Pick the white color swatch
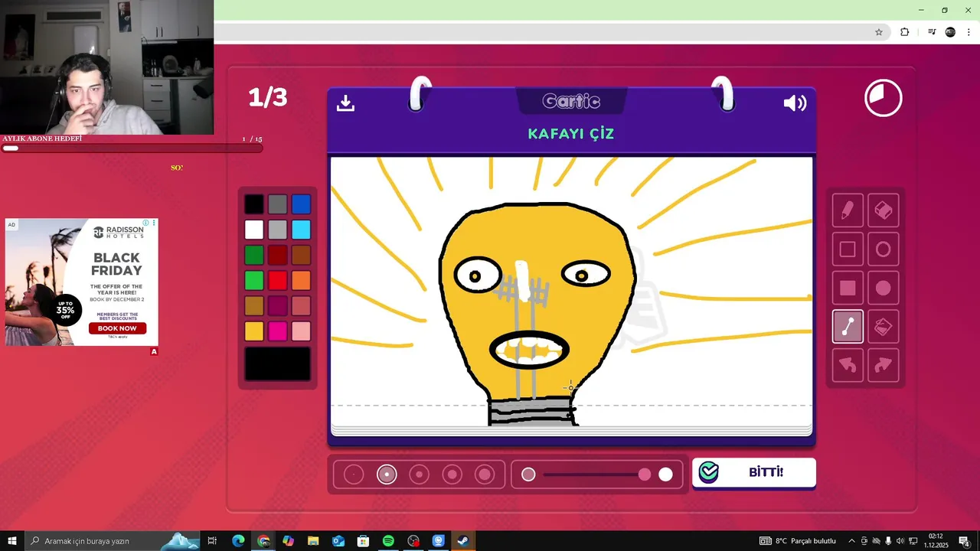Image resolution: width=980 pixels, height=551 pixels. tap(254, 230)
